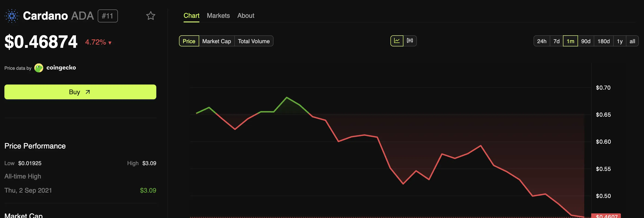Select the line chart view icon
Screen dimensions: 644x218
397,41
